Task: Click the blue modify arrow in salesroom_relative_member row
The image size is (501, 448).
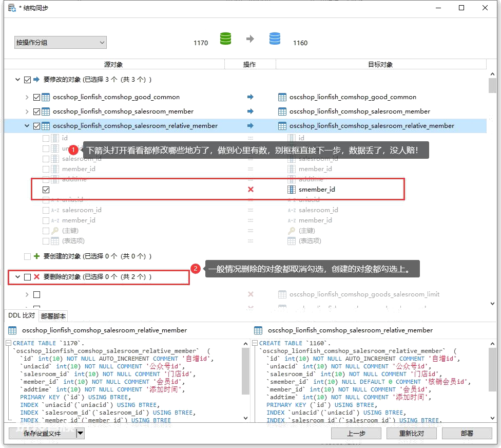Action: [x=250, y=126]
